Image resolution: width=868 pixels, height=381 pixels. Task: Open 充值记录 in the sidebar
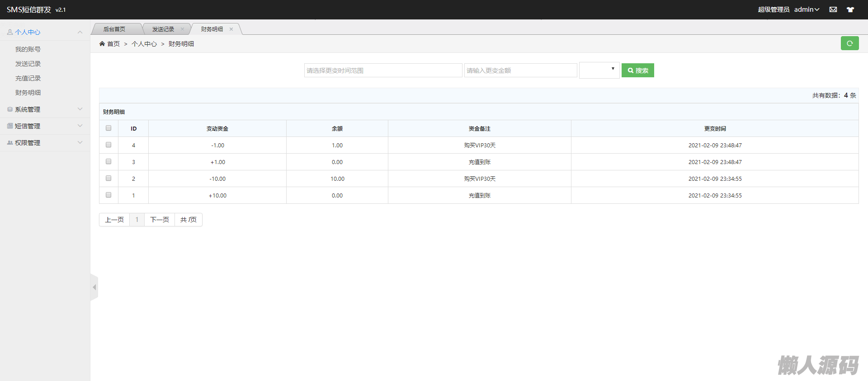click(x=28, y=78)
